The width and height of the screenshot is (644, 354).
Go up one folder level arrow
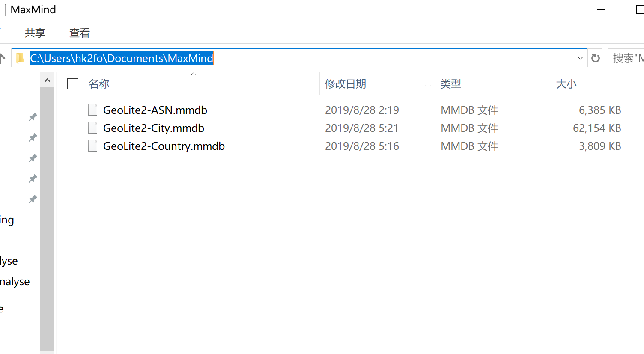click(2, 58)
